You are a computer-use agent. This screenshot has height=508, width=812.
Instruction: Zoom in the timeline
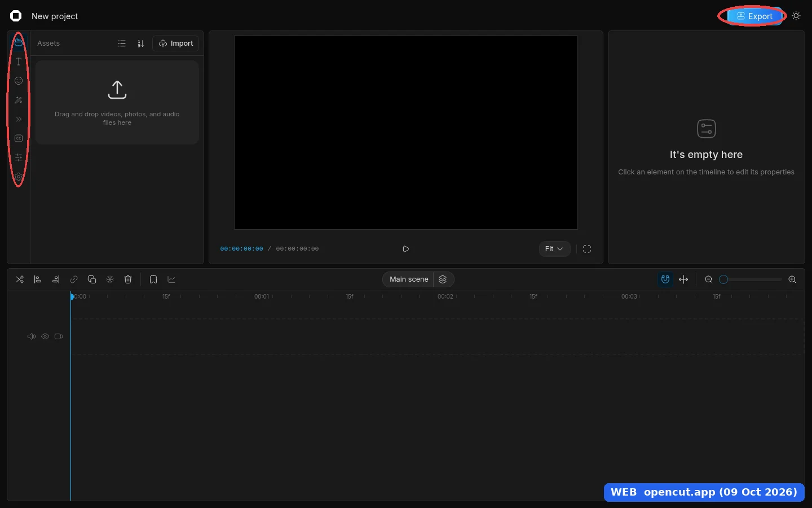(x=792, y=279)
